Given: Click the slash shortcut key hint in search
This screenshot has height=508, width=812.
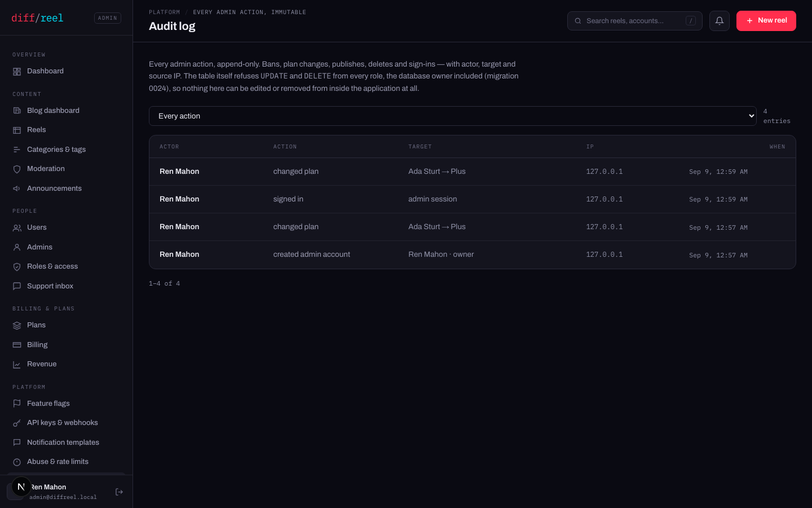Looking at the screenshot, I should tap(691, 21).
